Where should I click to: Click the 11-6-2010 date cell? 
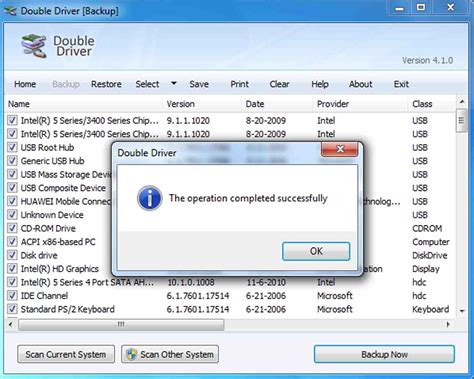266,282
